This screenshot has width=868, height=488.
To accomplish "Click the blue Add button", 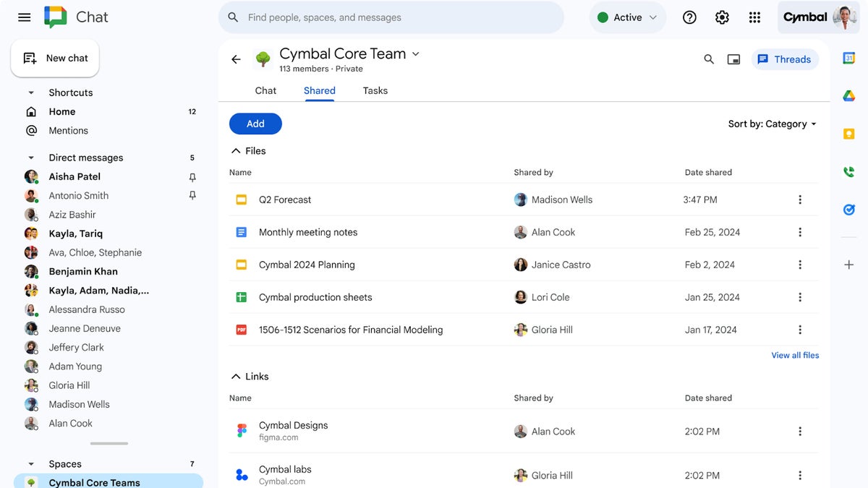I will (255, 124).
